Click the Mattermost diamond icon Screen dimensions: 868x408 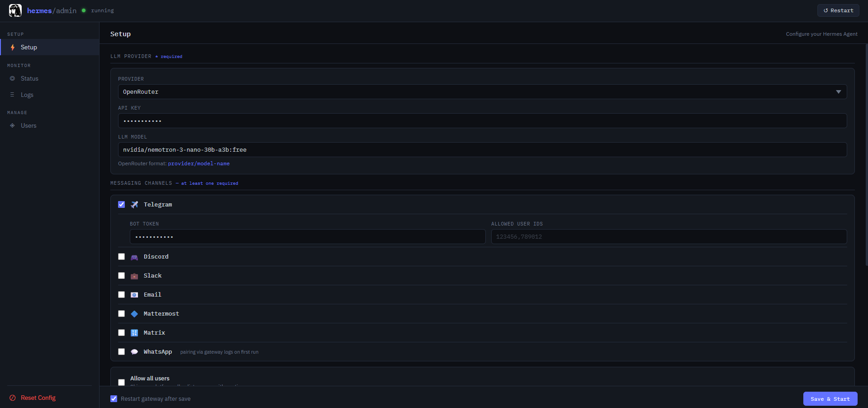click(x=134, y=314)
